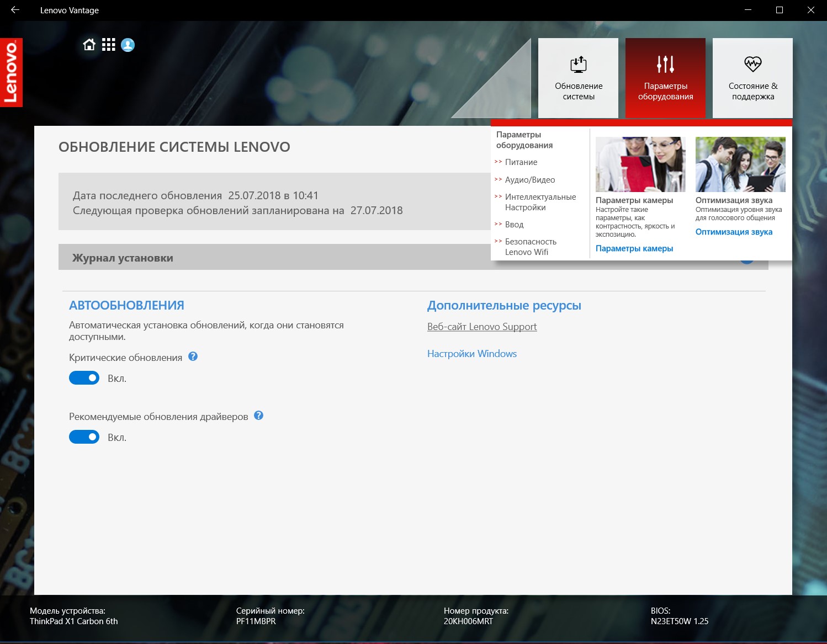Click the ОБНОВЛЕНИЕ СИСТЕМЫ LENOVO heading

tap(174, 147)
